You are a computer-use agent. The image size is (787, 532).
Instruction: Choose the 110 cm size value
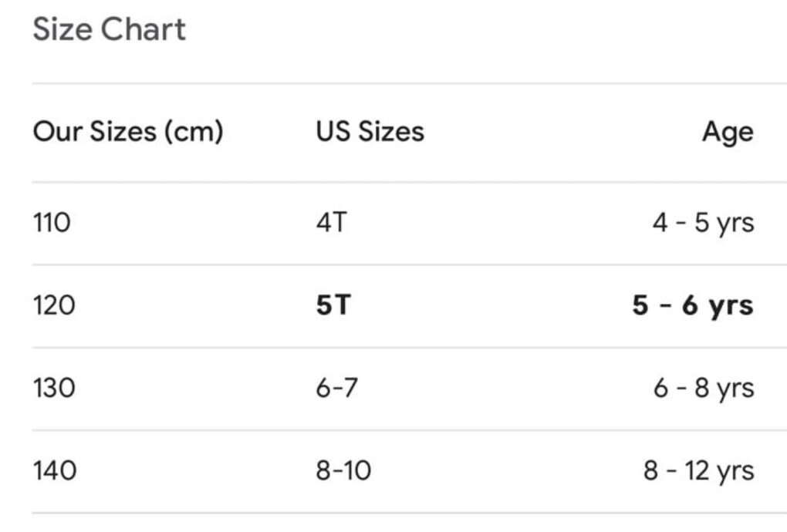tap(52, 224)
